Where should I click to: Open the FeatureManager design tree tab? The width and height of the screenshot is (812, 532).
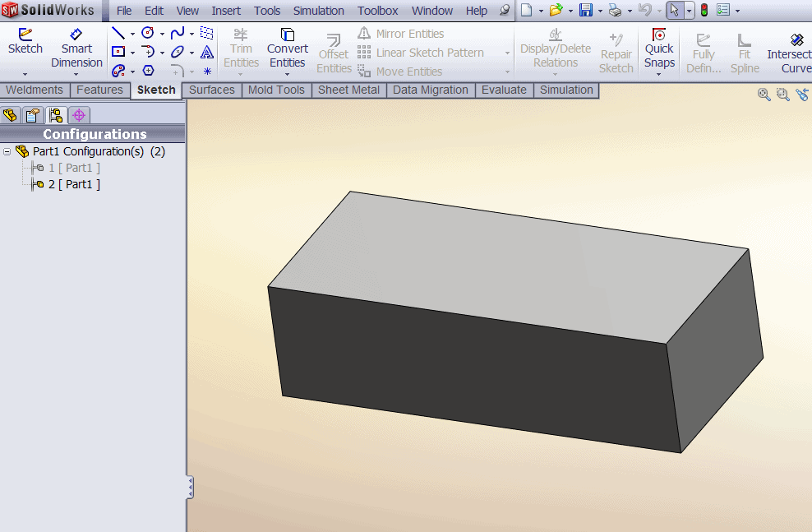tap(11, 115)
